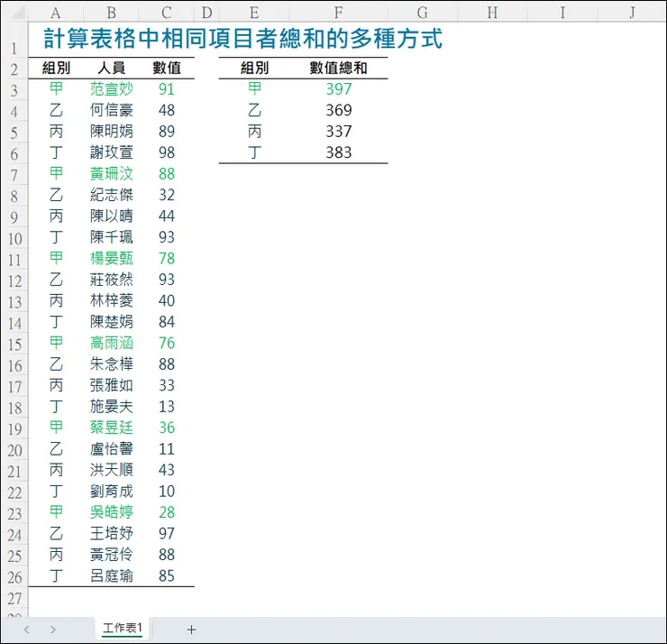Click the 紀志傑 name cell

click(112, 195)
